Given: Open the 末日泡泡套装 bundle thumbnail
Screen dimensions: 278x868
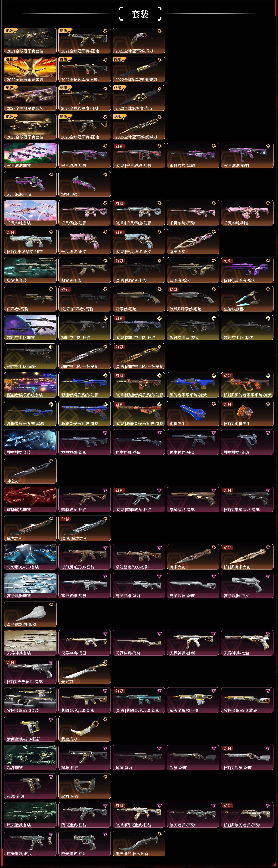Looking at the screenshot, I should tap(30, 155).
